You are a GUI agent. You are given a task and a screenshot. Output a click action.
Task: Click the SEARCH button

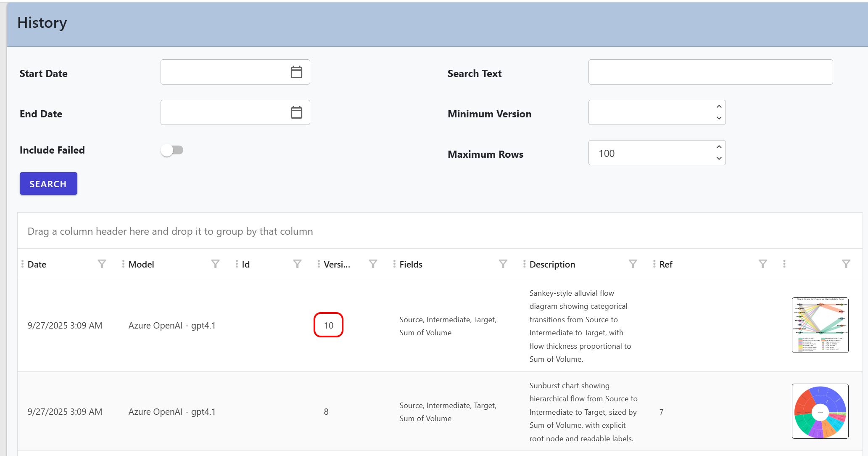coord(48,183)
